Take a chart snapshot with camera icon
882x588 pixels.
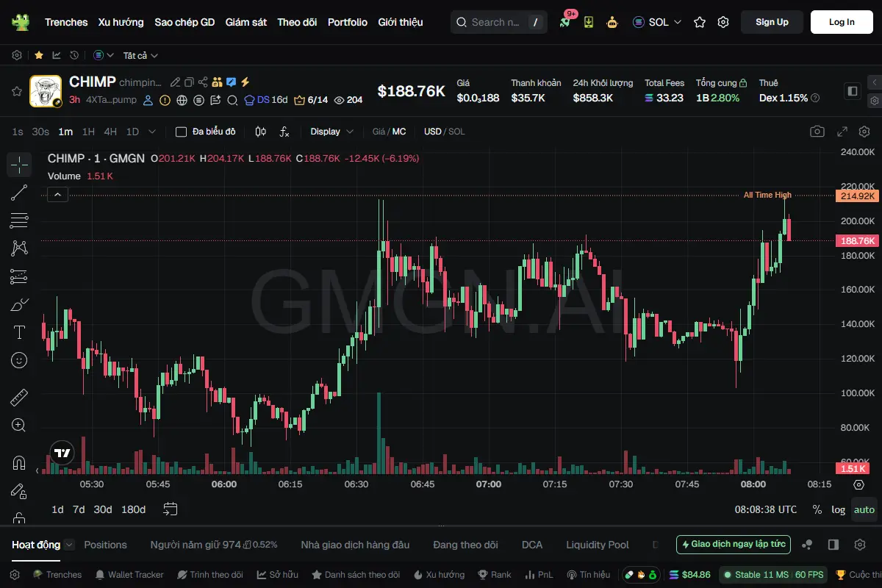[x=817, y=132]
